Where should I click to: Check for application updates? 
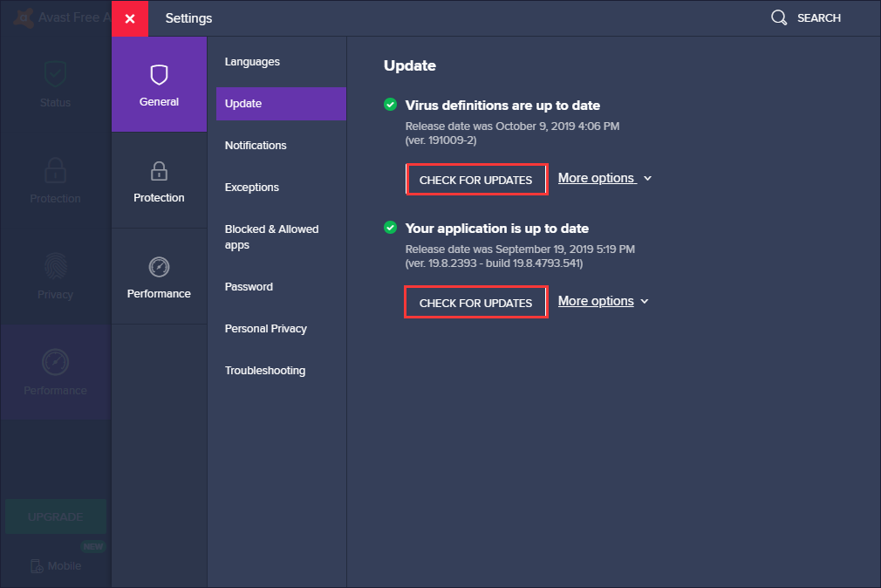coord(475,303)
